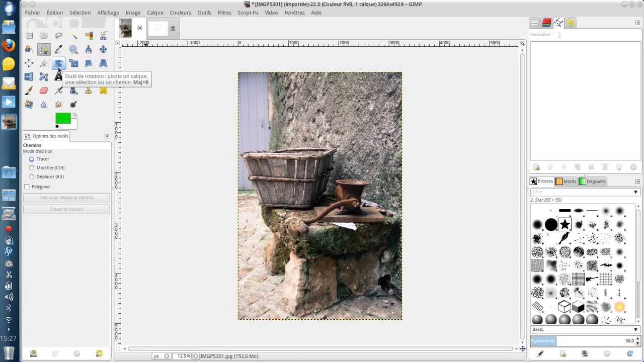Select the Scissors Select tool
Viewport: 644px width, 362px height.
coord(103,36)
